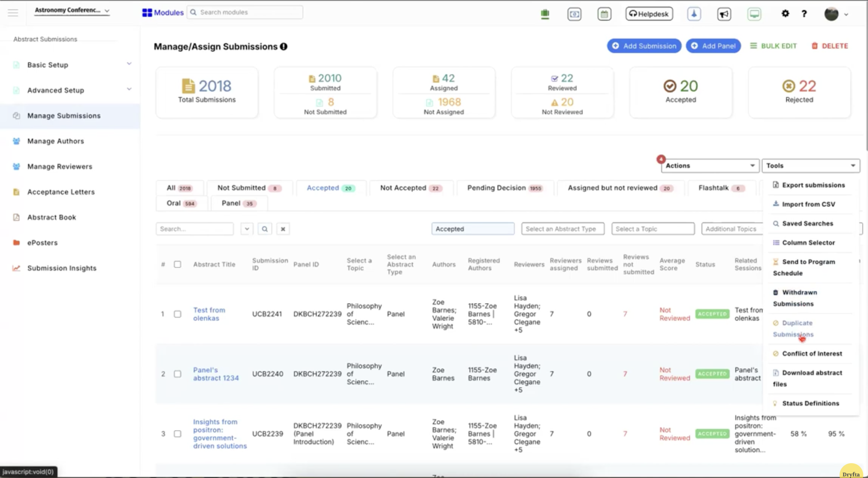Screen dimensions: 868x478
Task: Select the checkbox for Panel's abstract 1234
Action: [177, 374]
